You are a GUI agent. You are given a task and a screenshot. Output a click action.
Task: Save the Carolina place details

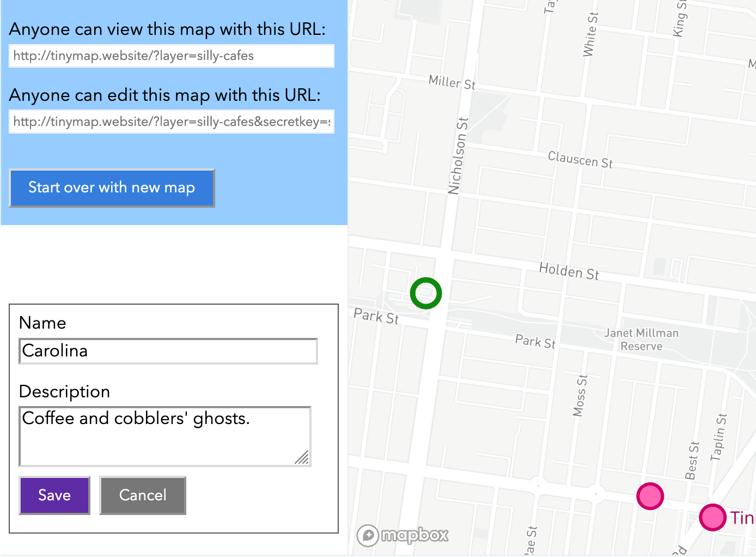[x=54, y=495]
